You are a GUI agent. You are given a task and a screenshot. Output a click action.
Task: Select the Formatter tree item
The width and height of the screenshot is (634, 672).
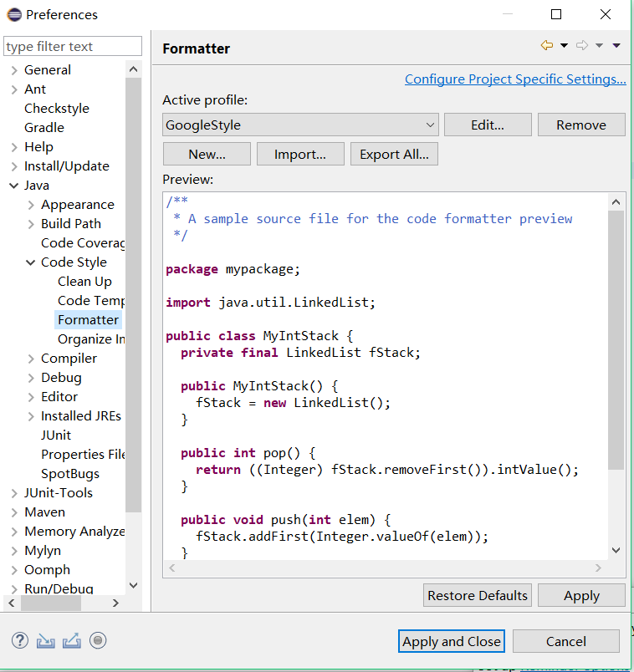pyautogui.click(x=88, y=319)
